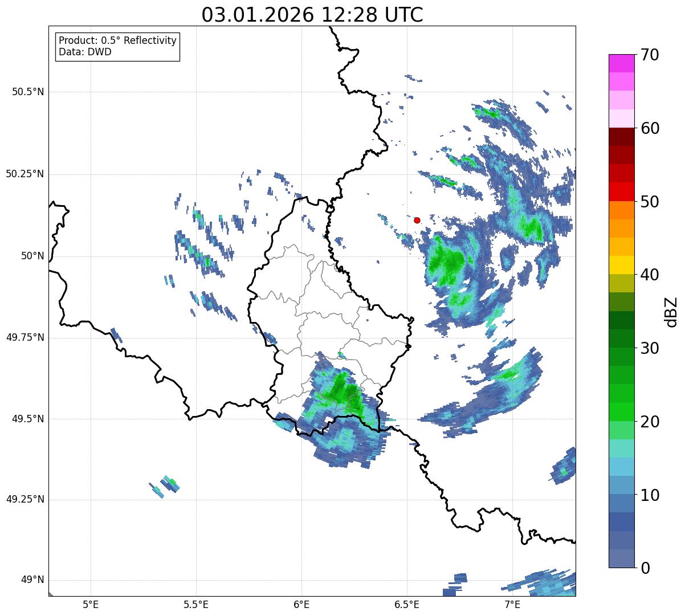
Task: Click the 5.5°E longitude label
Action: 196,604
